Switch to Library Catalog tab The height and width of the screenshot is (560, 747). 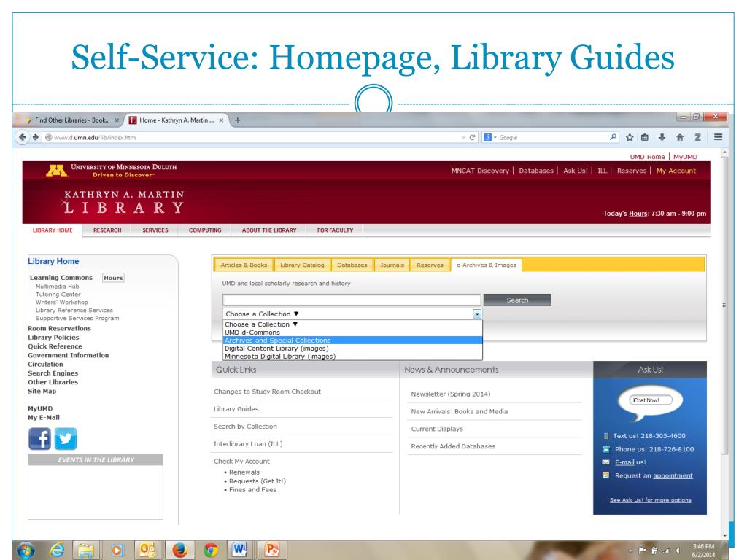coord(302,265)
